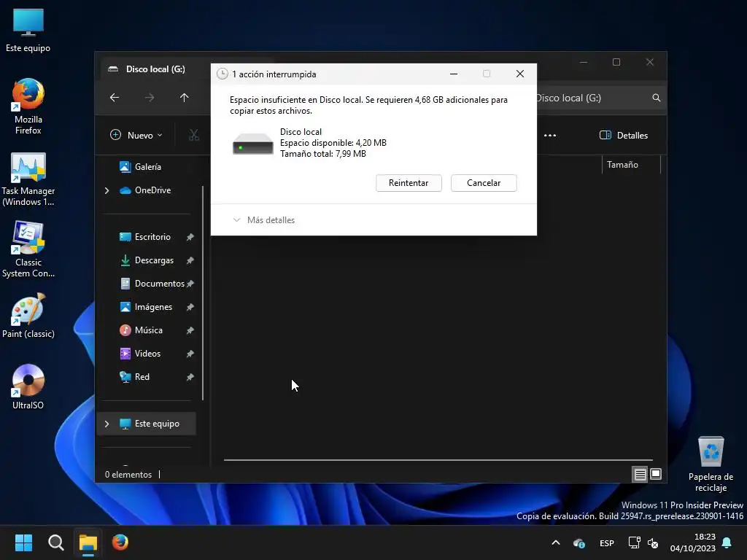Click Reintentar button
The image size is (747, 560).
pyautogui.click(x=409, y=183)
